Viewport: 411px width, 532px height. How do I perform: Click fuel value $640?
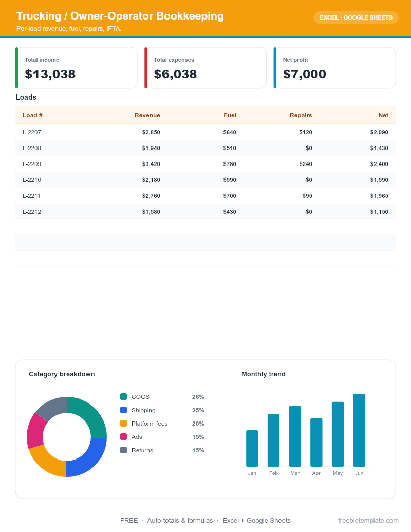(230, 132)
